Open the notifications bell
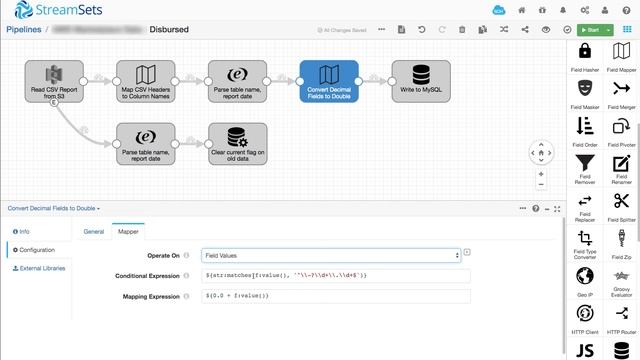The height and width of the screenshot is (360, 640). coord(563,10)
